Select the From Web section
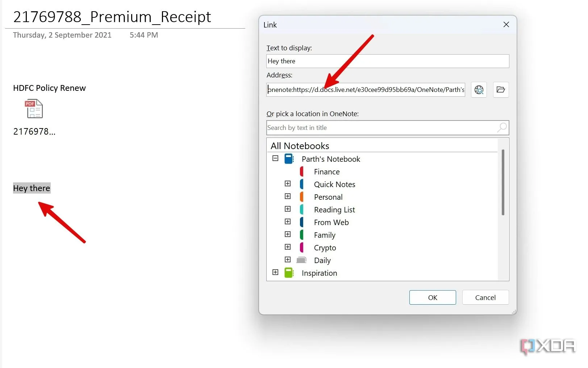588x368 pixels. 331,223
